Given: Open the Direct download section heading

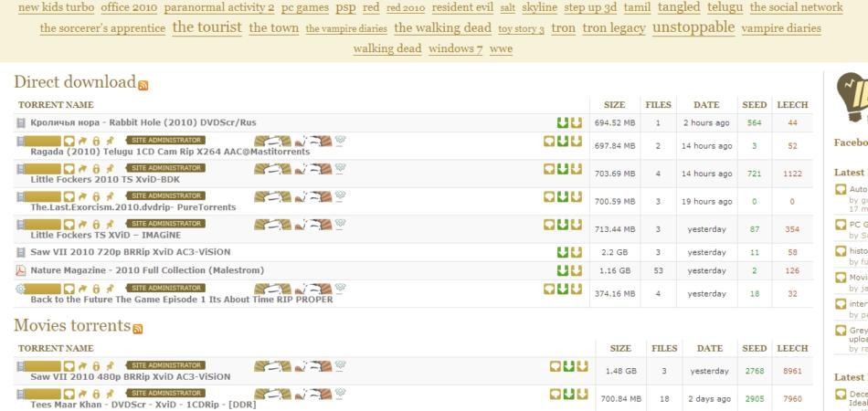Looking at the screenshot, I should (75, 82).
